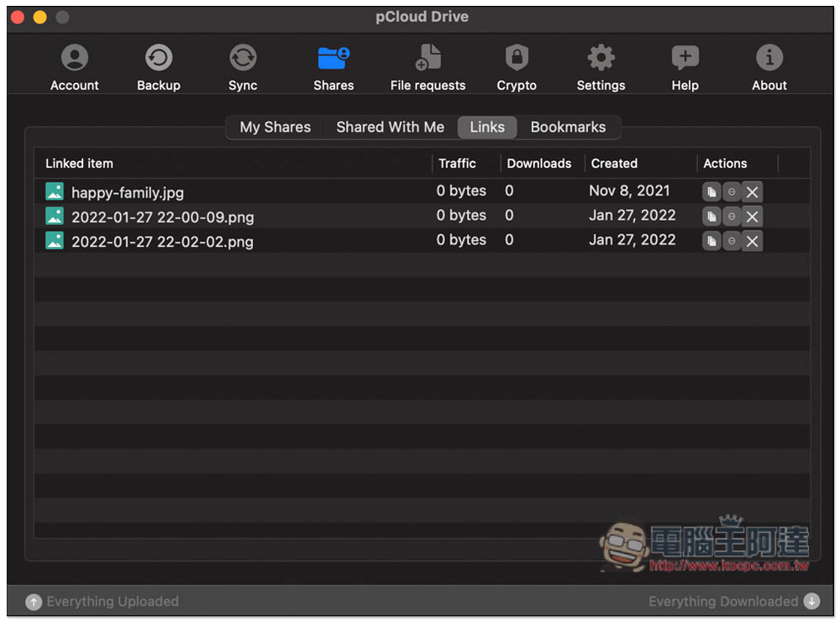Screen dimensions: 840x623
Task: Click 0 bytes traffic of 22-02-02.png
Action: tap(461, 240)
